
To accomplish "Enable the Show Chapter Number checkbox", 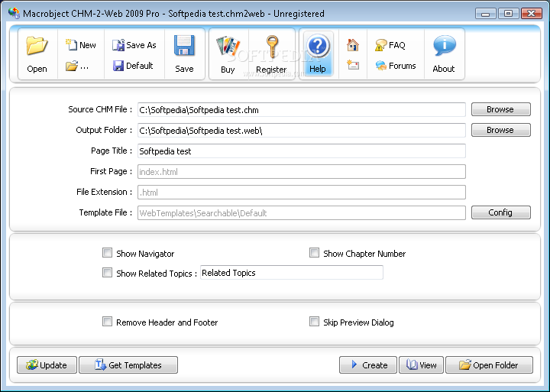I will click(314, 253).
